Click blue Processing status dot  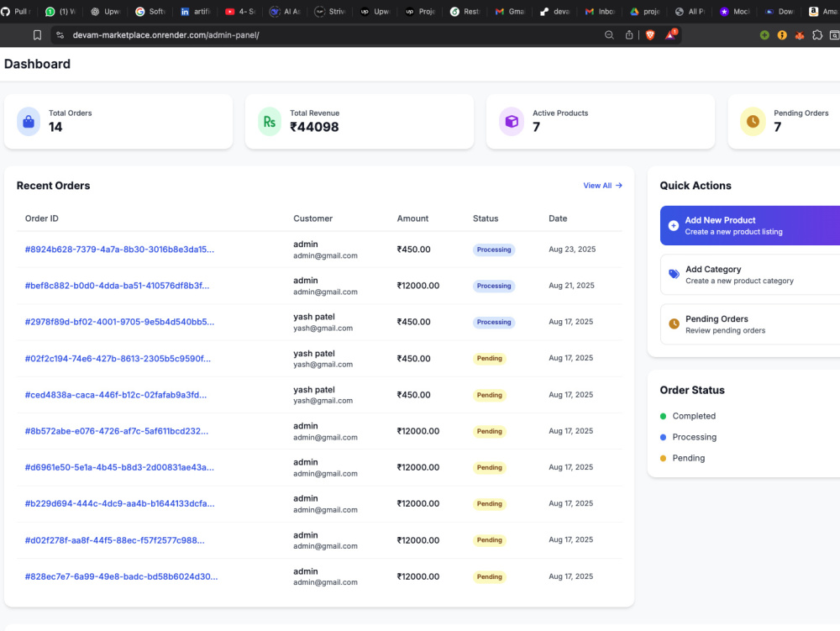tap(664, 437)
